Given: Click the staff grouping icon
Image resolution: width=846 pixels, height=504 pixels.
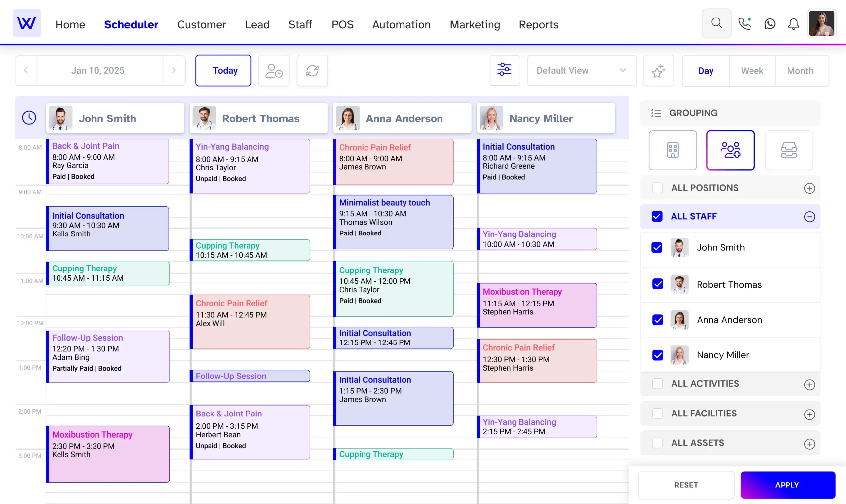Looking at the screenshot, I should click(x=730, y=149).
